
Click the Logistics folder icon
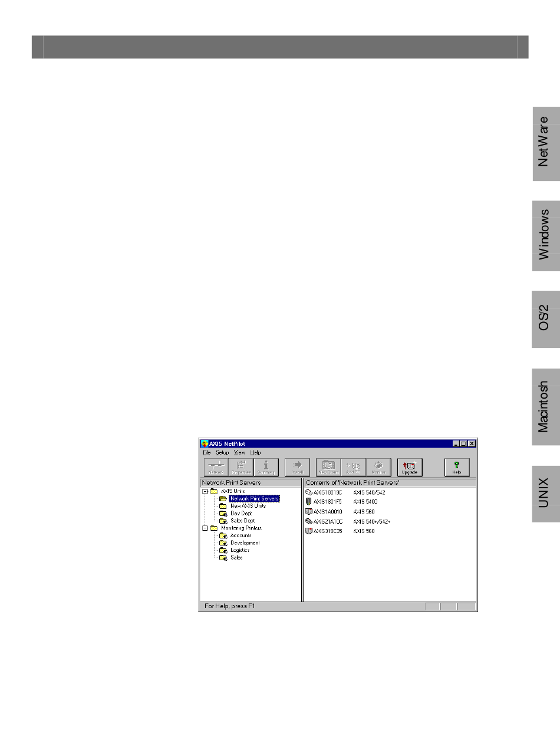coord(223,550)
